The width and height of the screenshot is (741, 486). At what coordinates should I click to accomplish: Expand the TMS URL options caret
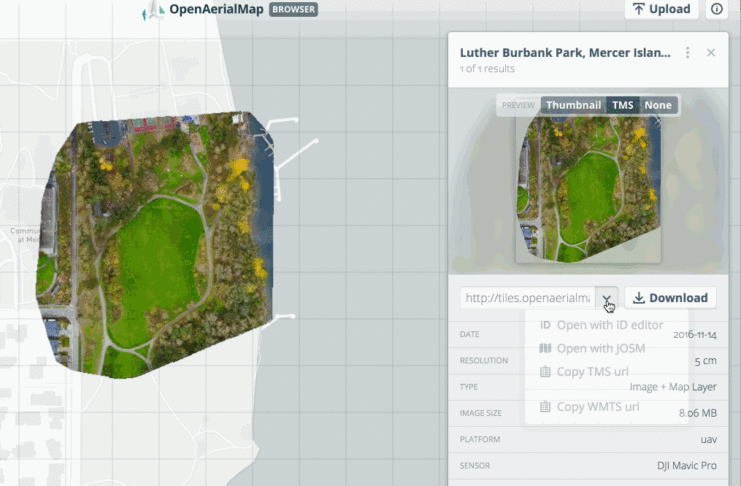pyautogui.click(x=607, y=298)
